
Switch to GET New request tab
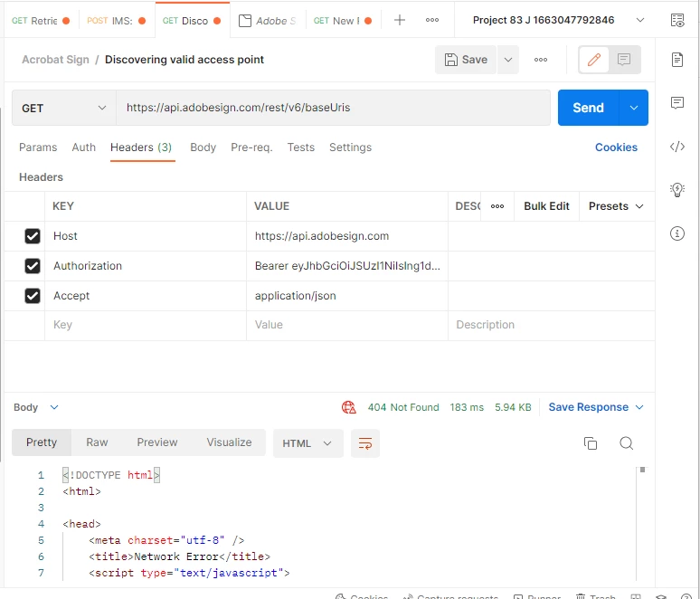point(343,21)
